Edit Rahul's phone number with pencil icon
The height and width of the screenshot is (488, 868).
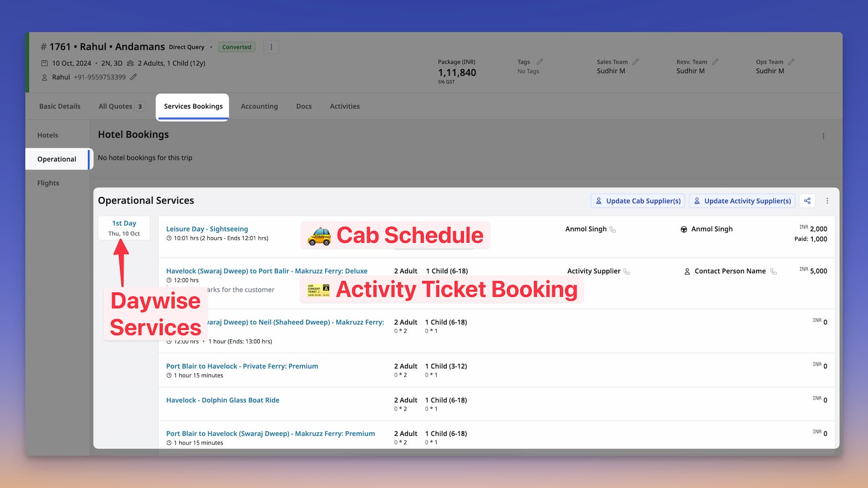(x=133, y=77)
